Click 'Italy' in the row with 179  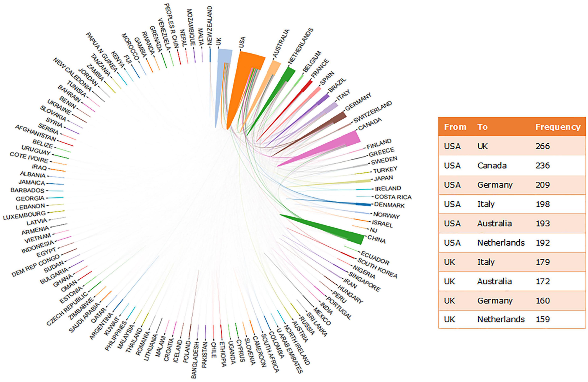486,262
